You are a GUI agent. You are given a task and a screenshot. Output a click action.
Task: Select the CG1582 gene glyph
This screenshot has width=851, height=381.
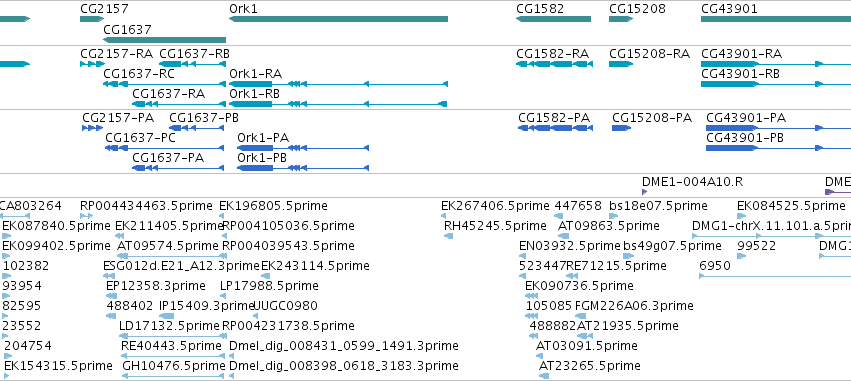(x=553, y=19)
